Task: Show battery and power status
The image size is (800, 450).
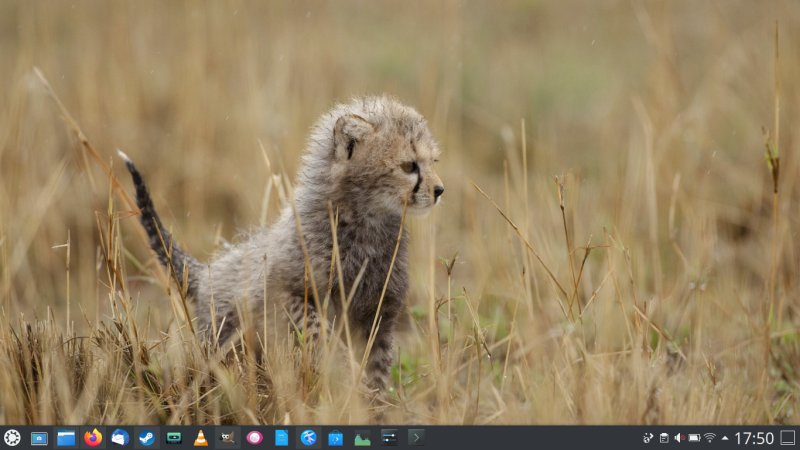Action: (x=693, y=438)
